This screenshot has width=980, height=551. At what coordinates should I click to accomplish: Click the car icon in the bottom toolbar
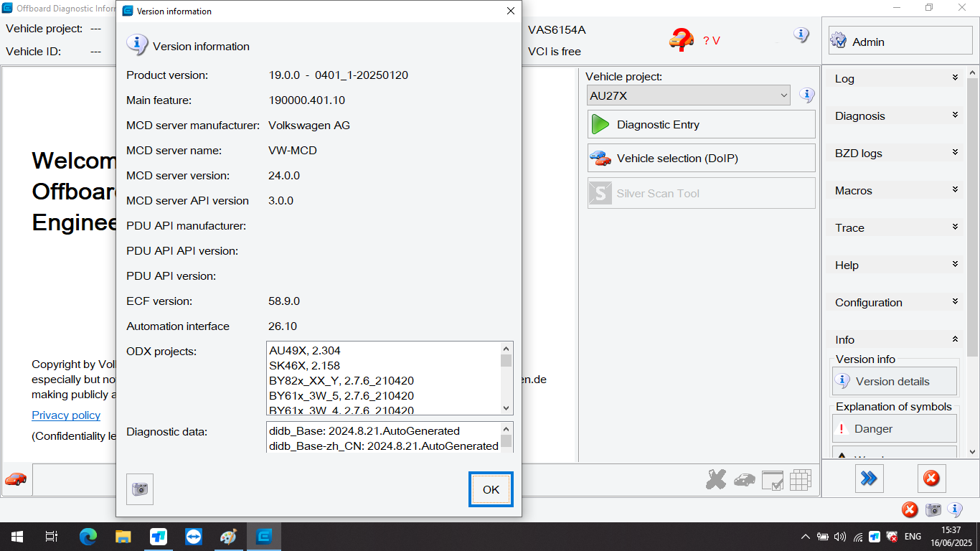(x=16, y=479)
